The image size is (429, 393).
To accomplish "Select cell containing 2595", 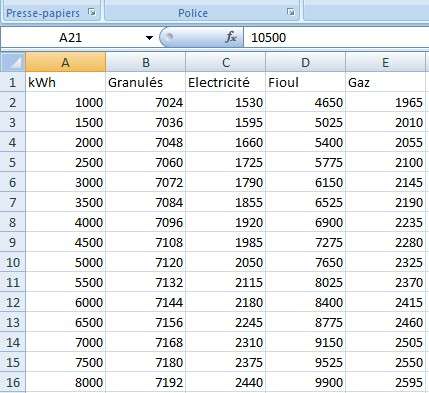I will click(x=385, y=382).
